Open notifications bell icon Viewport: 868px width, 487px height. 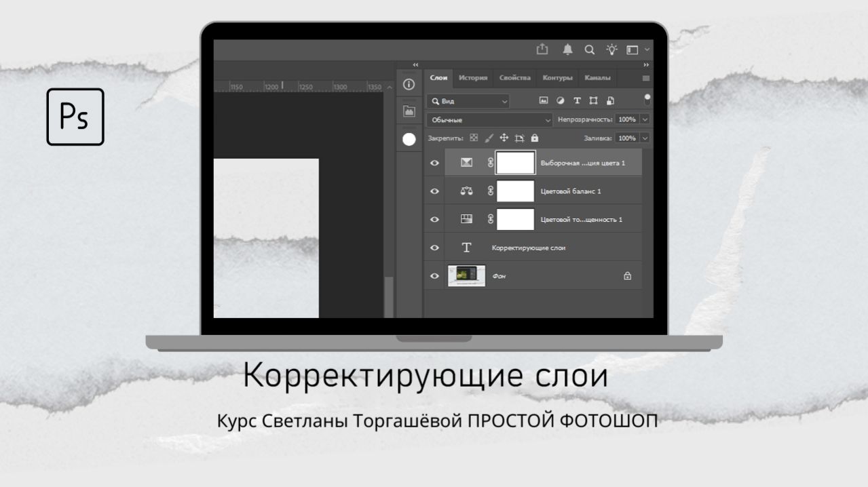click(567, 49)
